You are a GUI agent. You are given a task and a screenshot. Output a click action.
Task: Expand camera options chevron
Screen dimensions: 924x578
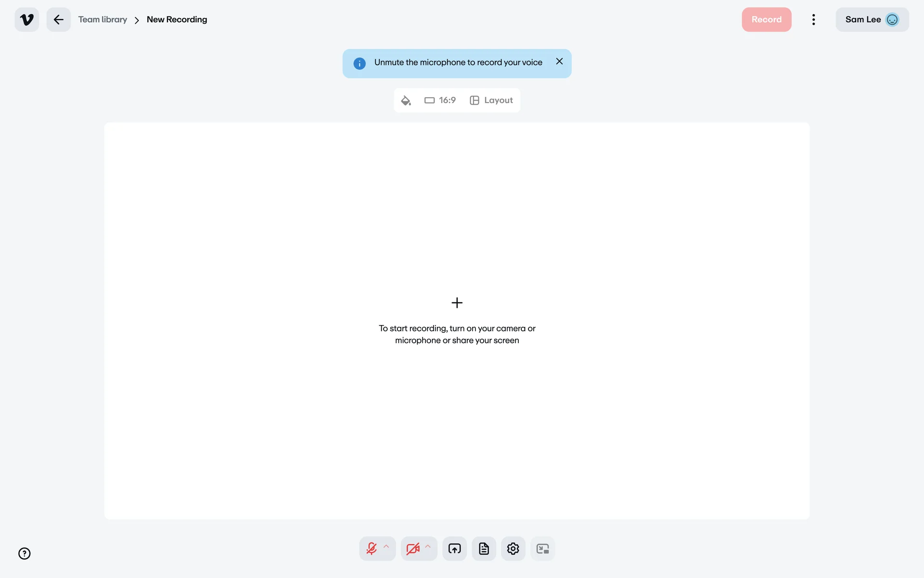tap(428, 547)
